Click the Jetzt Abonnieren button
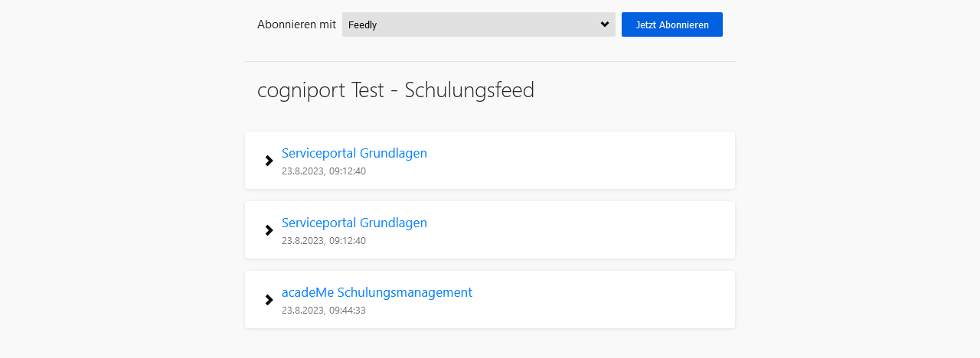Image resolution: width=980 pixels, height=358 pixels. pos(672,24)
